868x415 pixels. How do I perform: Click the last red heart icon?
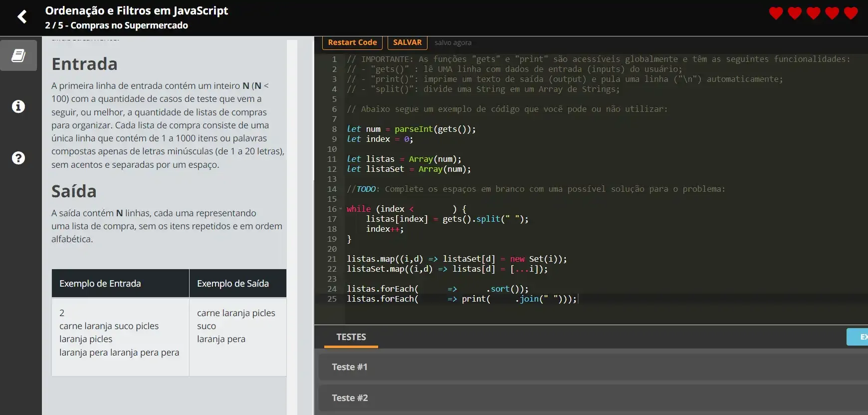pyautogui.click(x=851, y=13)
